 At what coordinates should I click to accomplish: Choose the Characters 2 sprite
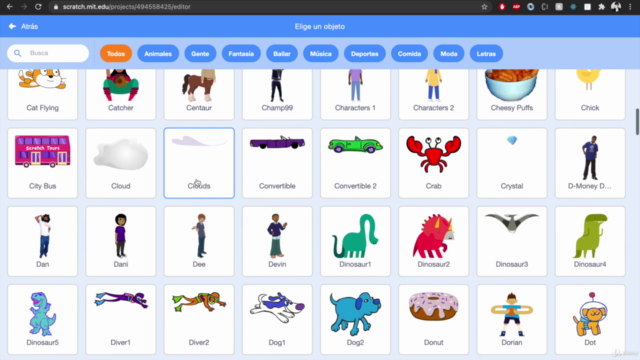[433, 94]
